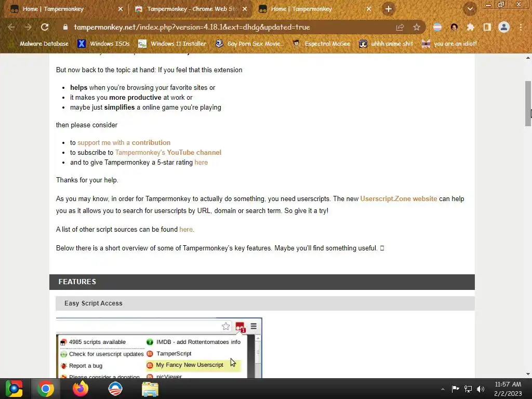The image size is (532, 399).
Task: Click extension icon with character avatar
Action: point(454,27)
